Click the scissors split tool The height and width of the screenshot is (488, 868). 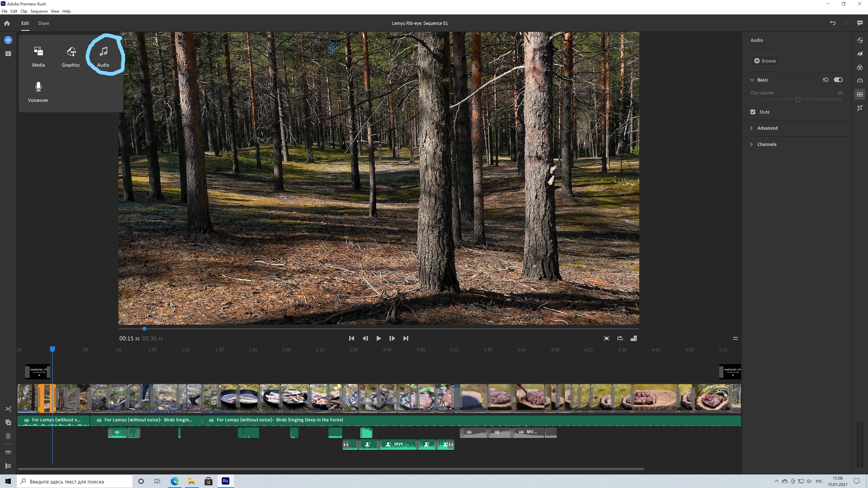8,409
